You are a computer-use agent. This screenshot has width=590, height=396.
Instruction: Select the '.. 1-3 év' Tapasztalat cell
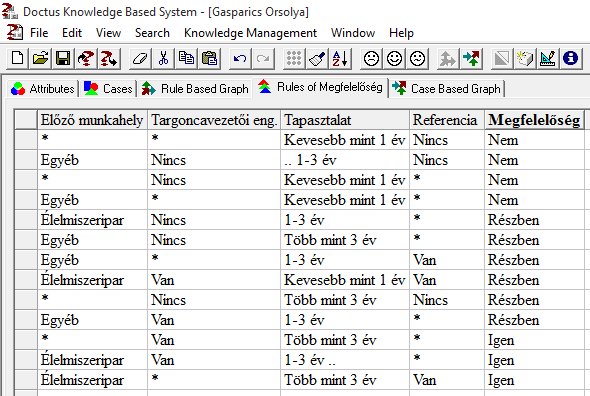pyautogui.click(x=345, y=160)
